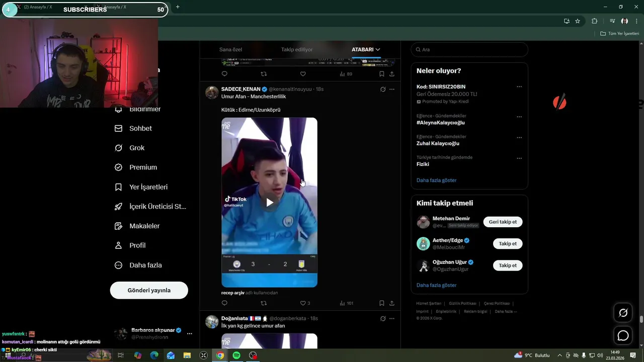Open Yer İşaretleri bookmarks in sidebar

pos(141,187)
